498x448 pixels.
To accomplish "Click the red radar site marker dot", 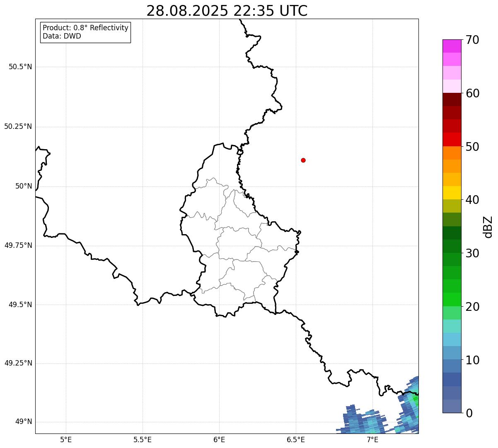I will coord(303,160).
